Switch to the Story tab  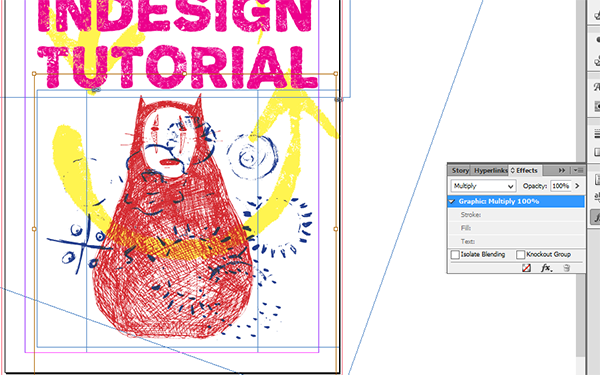point(460,171)
